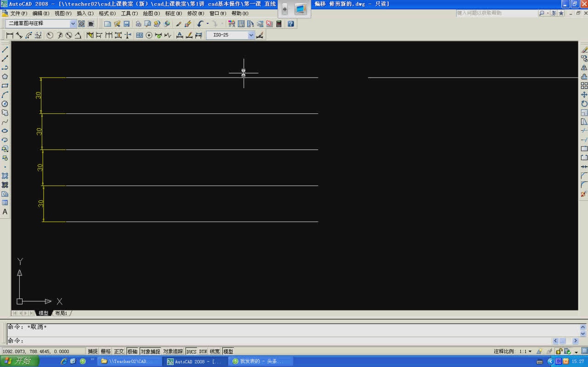Select the Multiline Text tool

tap(5, 212)
